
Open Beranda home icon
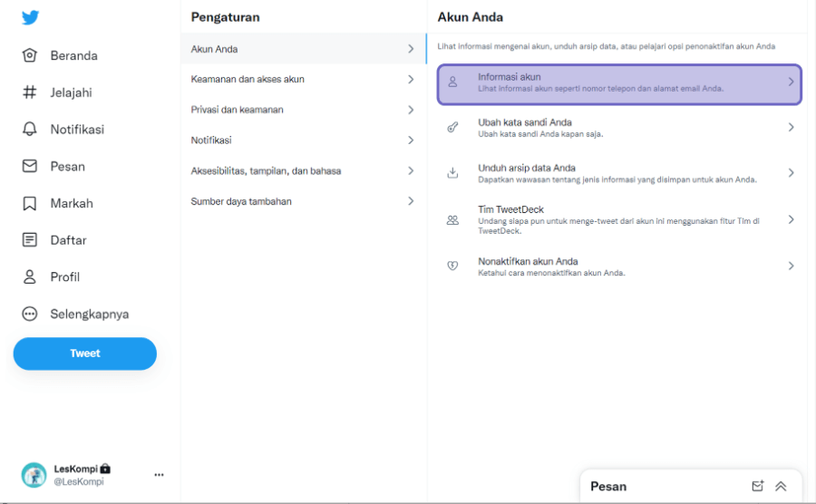[30, 55]
